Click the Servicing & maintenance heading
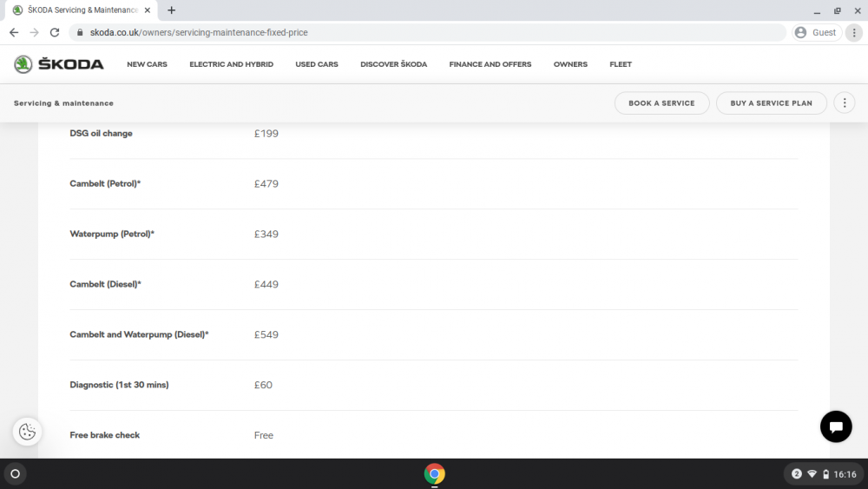Viewport: 868px width, 489px height. tap(63, 103)
